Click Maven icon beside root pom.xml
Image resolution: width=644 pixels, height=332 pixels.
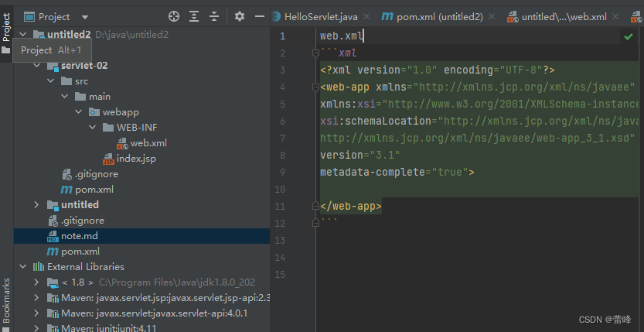[53, 251]
